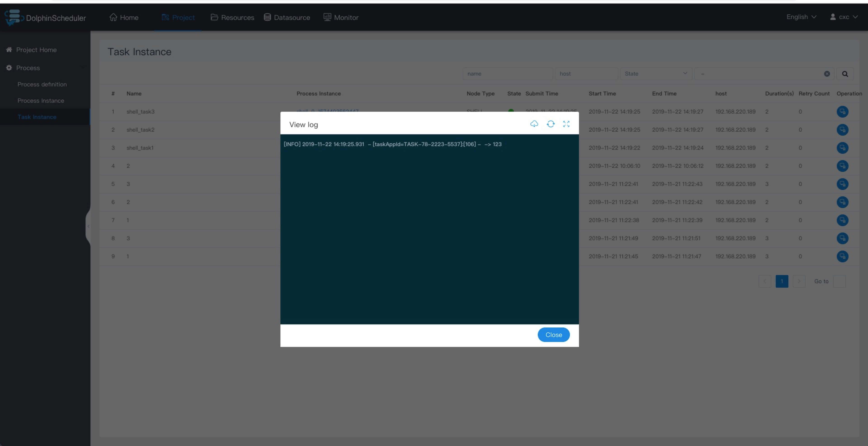868x446 pixels.
Task: Clear the date range with the X icon
Action: click(827, 74)
